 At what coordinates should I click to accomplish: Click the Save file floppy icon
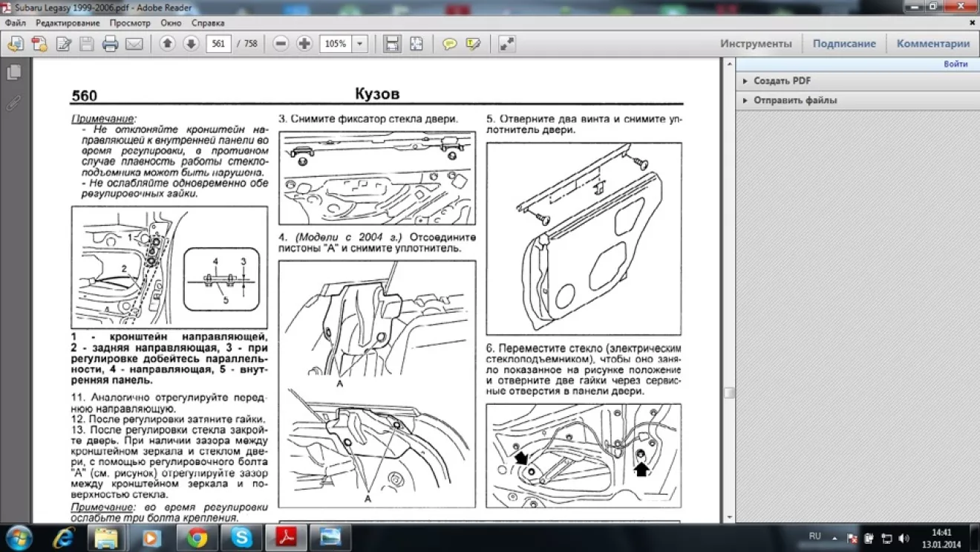pos(87,44)
